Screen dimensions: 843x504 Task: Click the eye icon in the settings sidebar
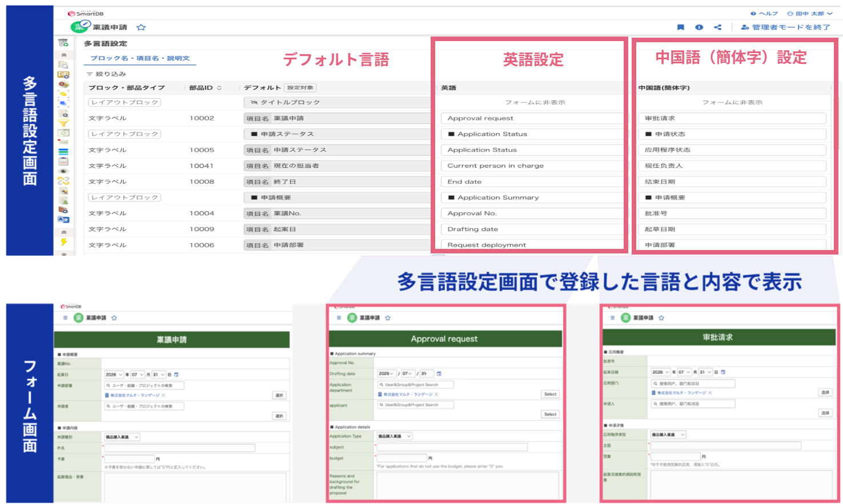tap(63, 171)
